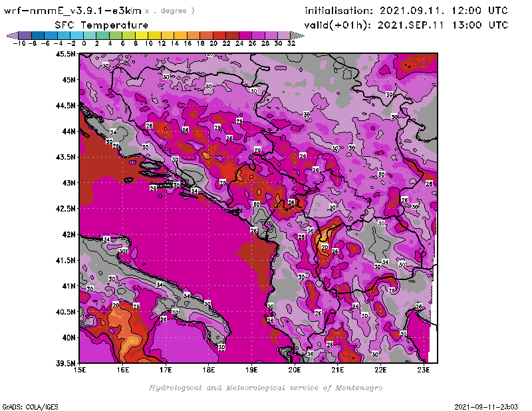Click the 'GrADS: COLA/IGES' credit text
Image resolution: width=532 pixels, height=411 pixels.
30,407
